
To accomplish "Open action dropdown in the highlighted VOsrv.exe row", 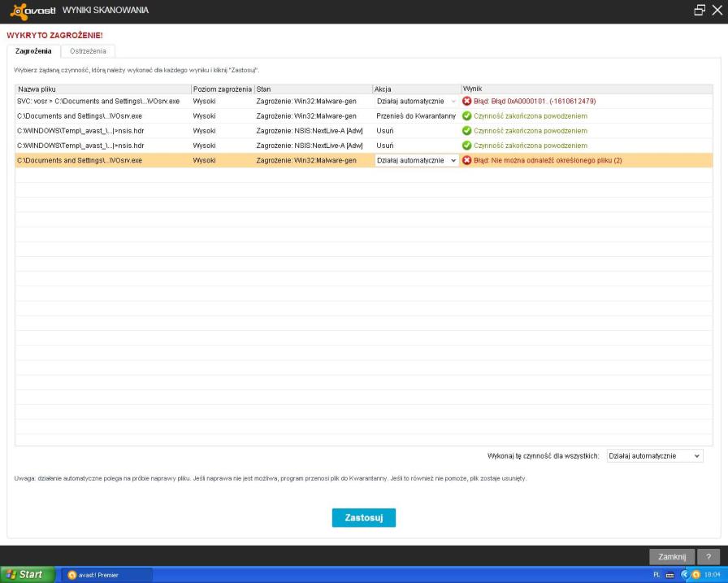I will click(x=417, y=160).
